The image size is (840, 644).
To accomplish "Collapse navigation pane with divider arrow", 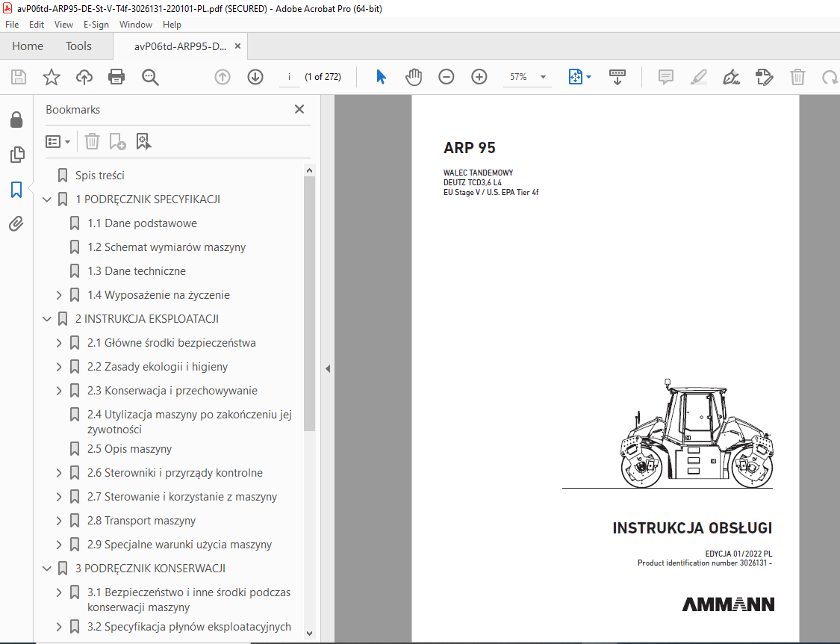I will (x=327, y=369).
